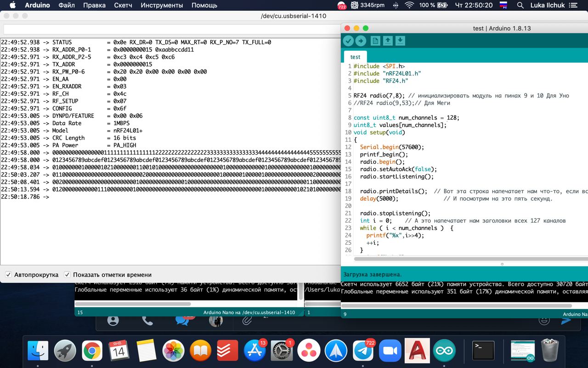Toggle the Автопрокрутка checkbox
Viewport: 588px width, 368px height.
point(8,275)
